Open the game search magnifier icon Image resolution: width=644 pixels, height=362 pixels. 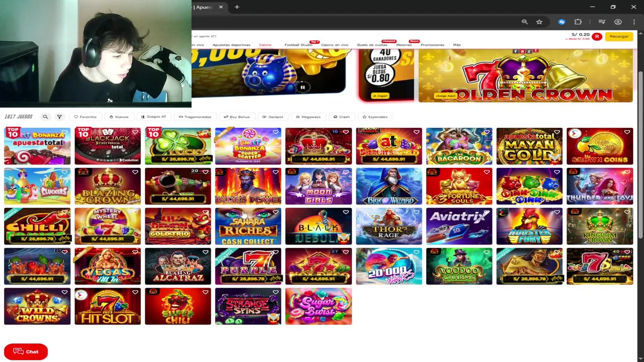pos(45,117)
